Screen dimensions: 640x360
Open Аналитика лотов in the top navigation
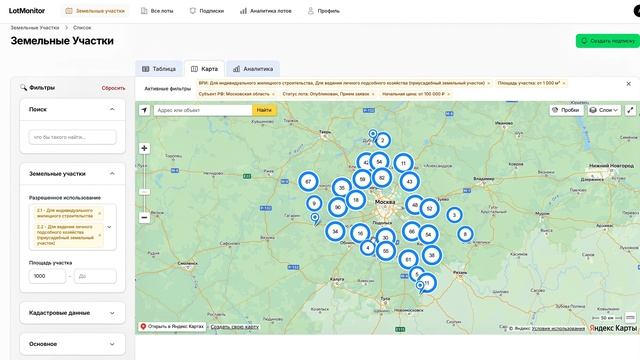(266, 11)
